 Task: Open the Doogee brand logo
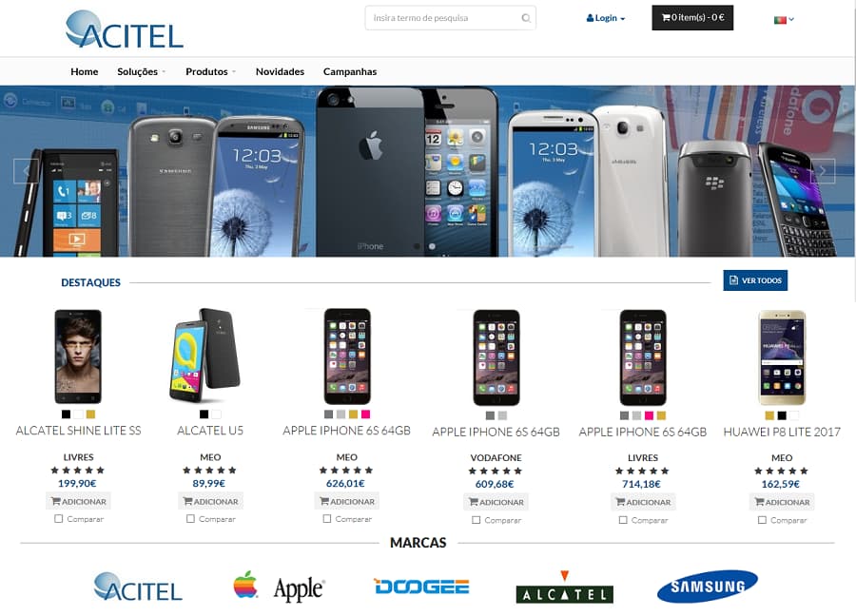point(421,587)
